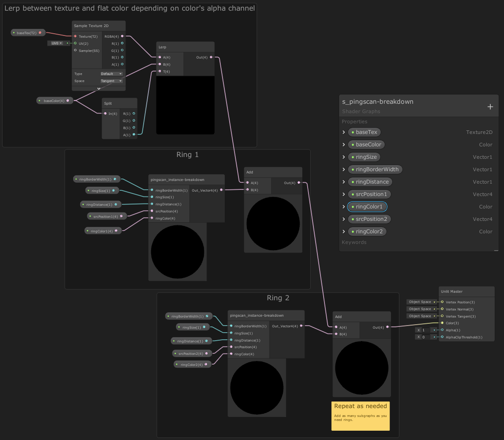Click the T(4) input port on Lerp
504x440 pixels.
pos(160,71)
